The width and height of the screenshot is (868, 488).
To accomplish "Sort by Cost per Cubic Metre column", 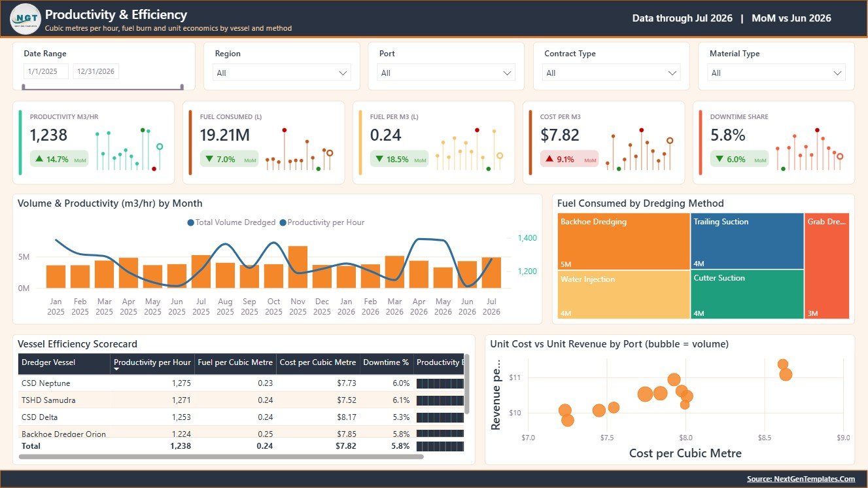I will point(318,362).
